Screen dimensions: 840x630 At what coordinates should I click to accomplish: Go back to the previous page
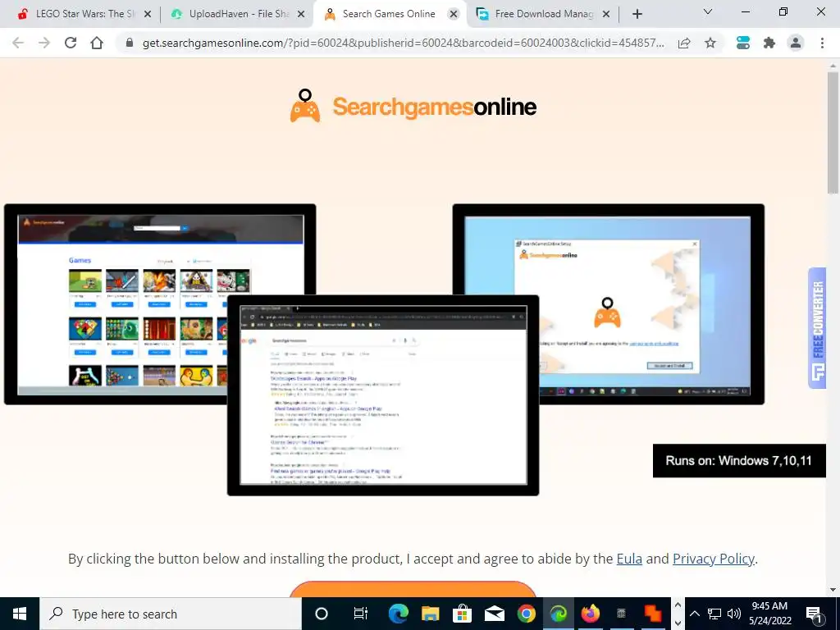click(x=18, y=43)
